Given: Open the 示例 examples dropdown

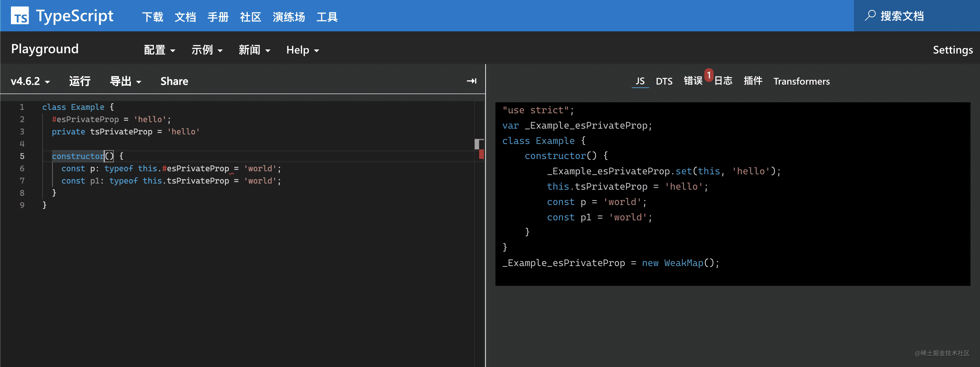Looking at the screenshot, I should coord(206,50).
